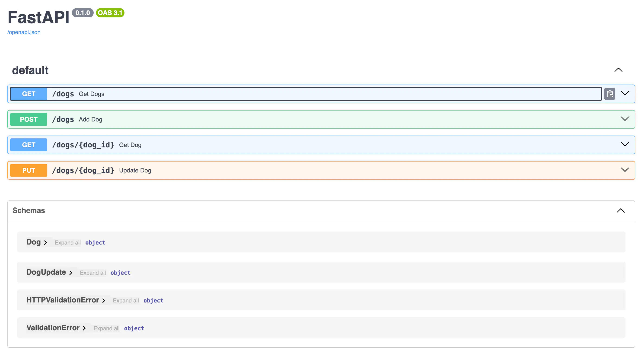Expand the Dog schema chevron
644x356 pixels.
pyautogui.click(x=45, y=242)
